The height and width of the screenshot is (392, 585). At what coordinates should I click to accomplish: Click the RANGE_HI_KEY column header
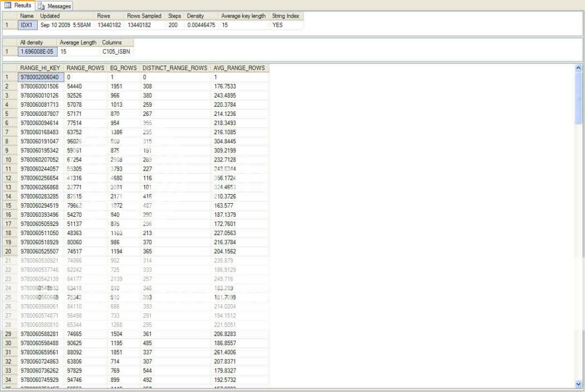pyautogui.click(x=41, y=68)
